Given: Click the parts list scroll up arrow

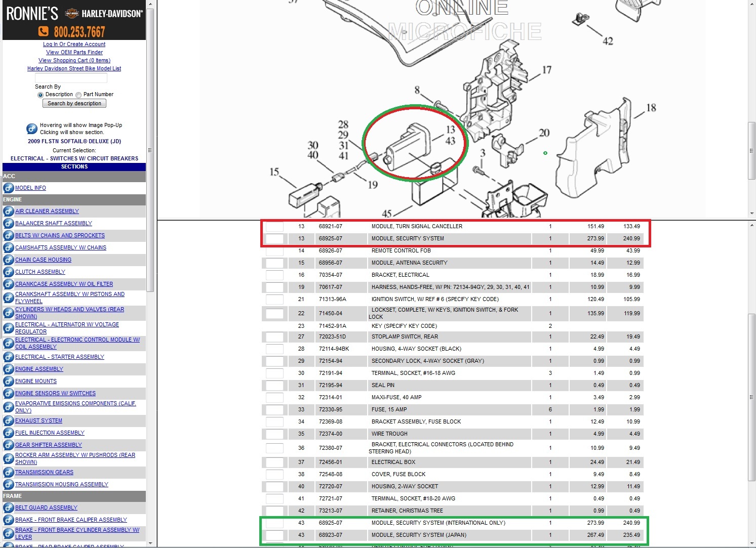Looking at the screenshot, I should pos(751,225).
